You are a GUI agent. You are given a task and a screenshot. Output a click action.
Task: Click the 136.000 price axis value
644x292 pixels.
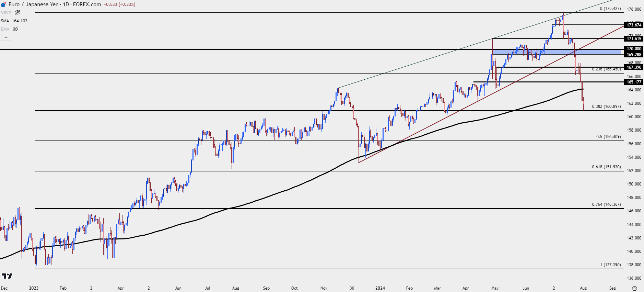pos(634,278)
